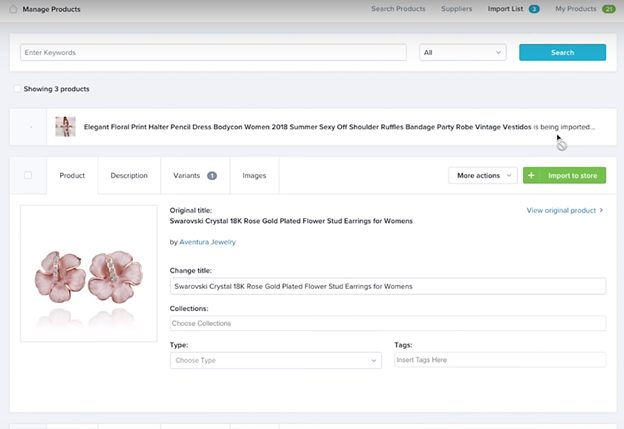This screenshot has width=624, height=429.
Task: Switch to the Variants tab
Action: click(x=195, y=176)
